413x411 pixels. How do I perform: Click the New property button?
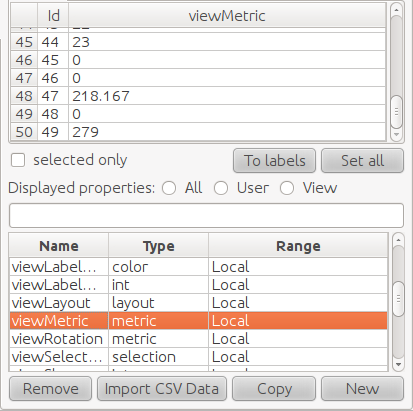pyautogui.click(x=362, y=389)
